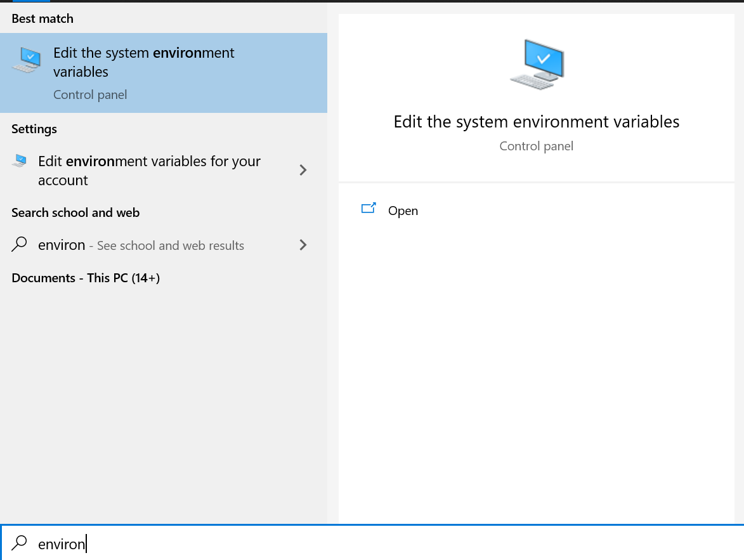The image size is (744, 560).
Task: Click the preview pane title text
Action: (x=536, y=122)
